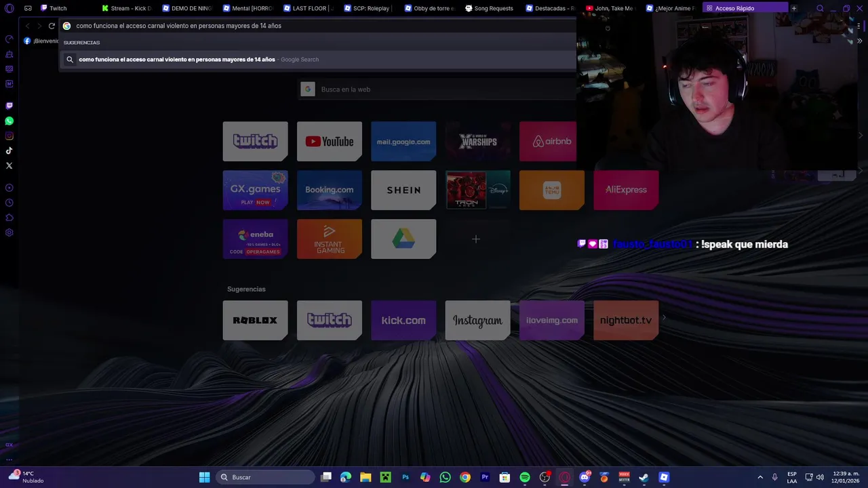Switch to the SCP: Roleplay tab
Image resolution: width=868 pixels, height=488 pixels.
point(370,8)
